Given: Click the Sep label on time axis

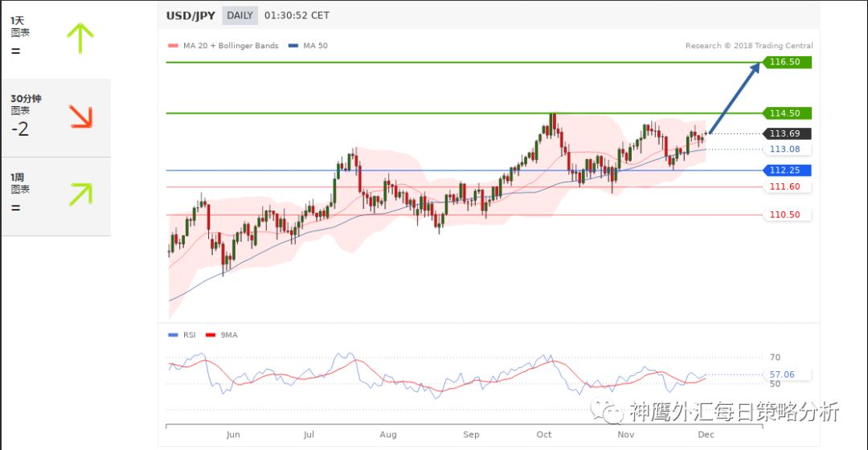Looking at the screenshot, I should tap(471, 435).
